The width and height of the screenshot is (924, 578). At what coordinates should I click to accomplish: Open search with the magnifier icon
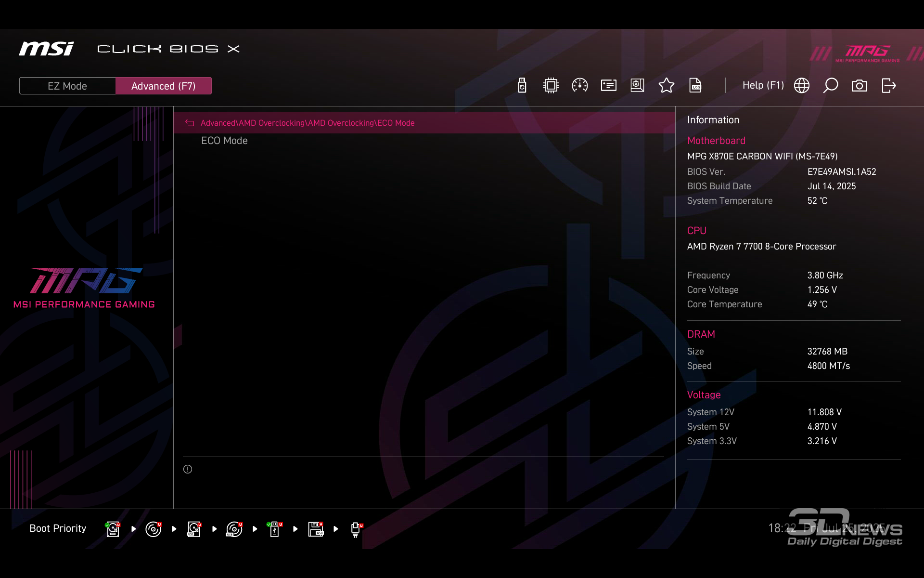click(x=830, y=86)
